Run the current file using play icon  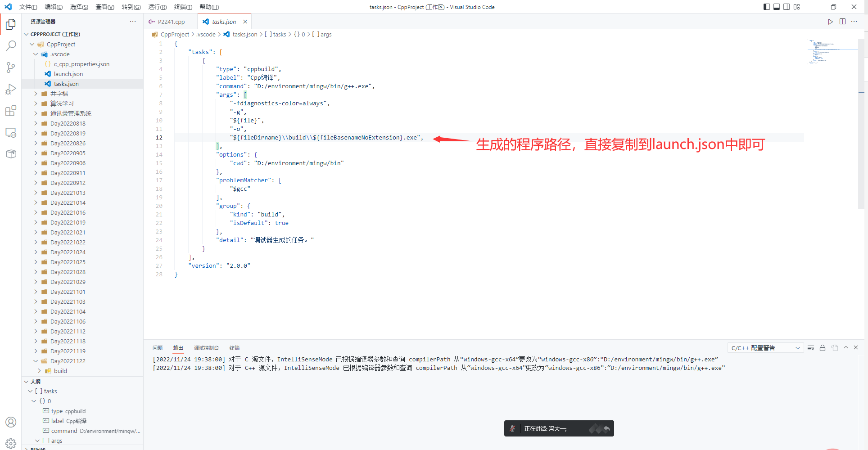tap(830, 22)
